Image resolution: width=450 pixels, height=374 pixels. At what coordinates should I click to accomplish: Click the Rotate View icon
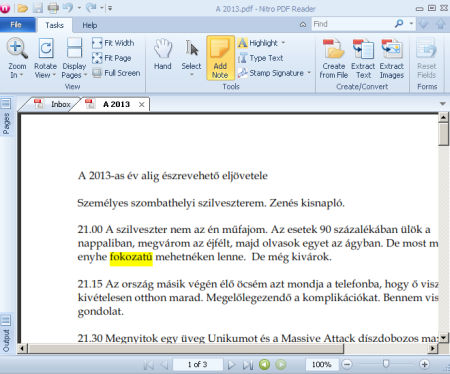[x=45, y=49]
